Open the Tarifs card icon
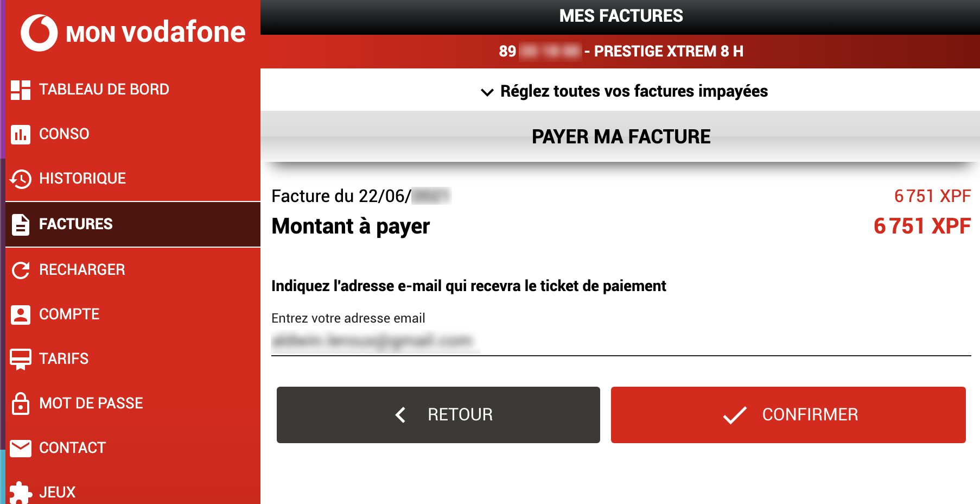The height and width of the screenshot is (504, 980). click(x=21, y=359)
